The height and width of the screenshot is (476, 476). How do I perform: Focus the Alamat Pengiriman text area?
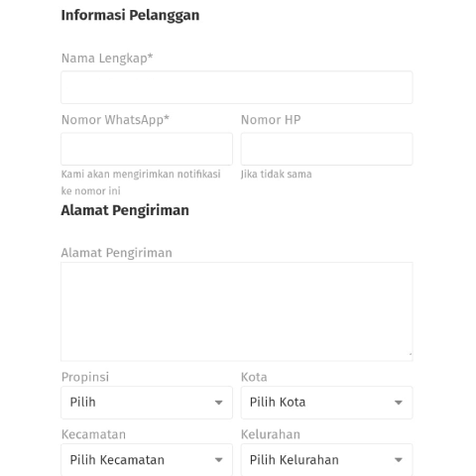point(237,311)
